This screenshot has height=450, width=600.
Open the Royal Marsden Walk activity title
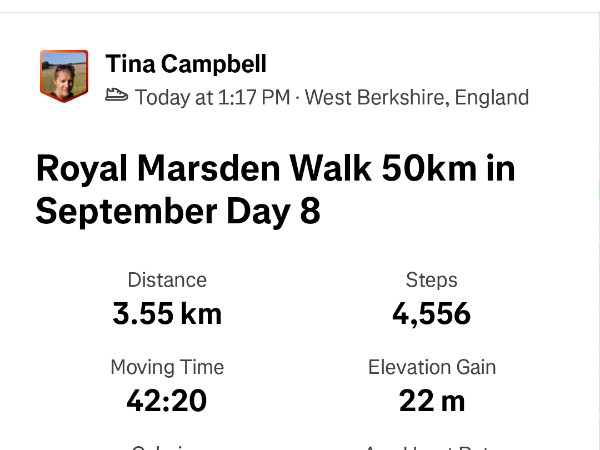point(276,190)
